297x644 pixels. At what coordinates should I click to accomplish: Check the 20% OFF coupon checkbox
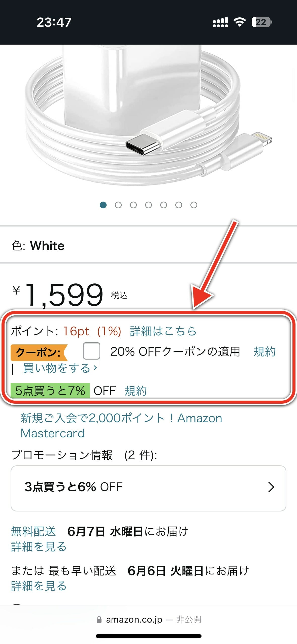pos(91,351)
